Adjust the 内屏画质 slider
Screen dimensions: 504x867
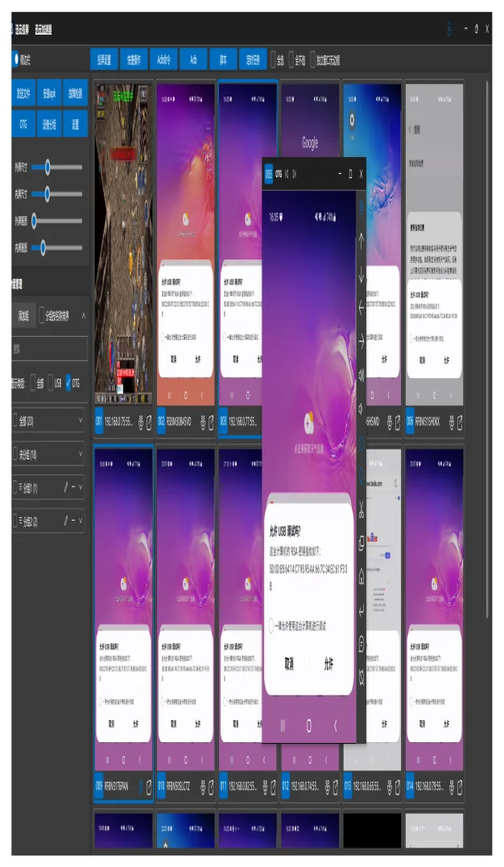tap(56, 247)
